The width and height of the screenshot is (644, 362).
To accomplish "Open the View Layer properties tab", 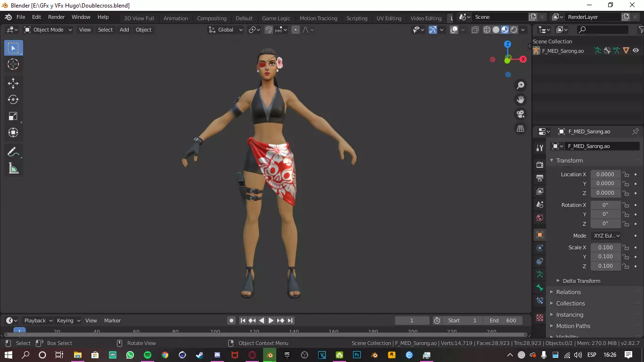I will (x=540, y=191).
